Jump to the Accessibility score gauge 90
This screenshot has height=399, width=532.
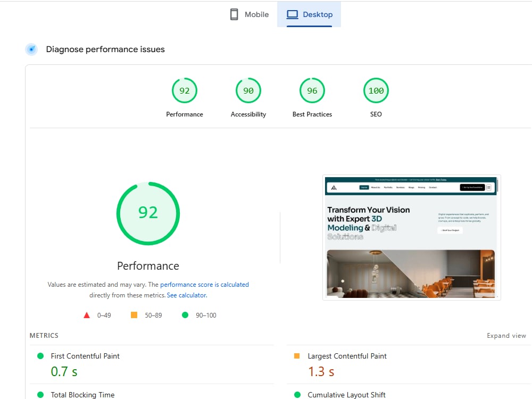point(248,90)
